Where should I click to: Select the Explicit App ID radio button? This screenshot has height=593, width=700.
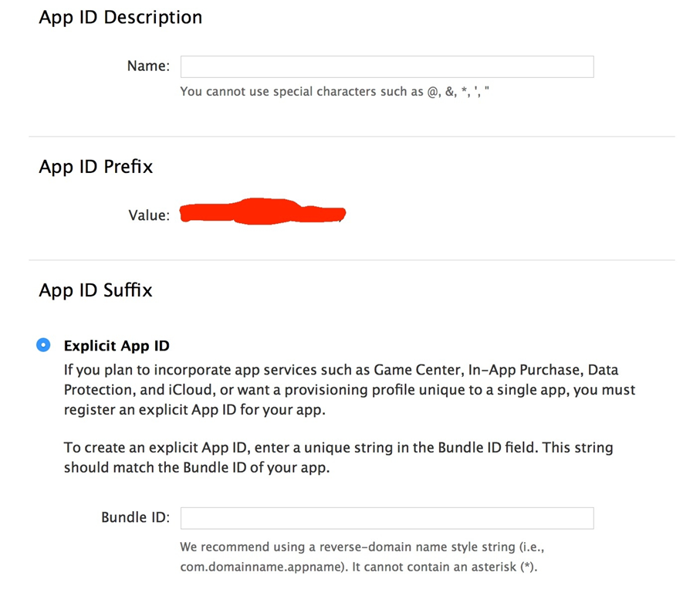(44, 345)
